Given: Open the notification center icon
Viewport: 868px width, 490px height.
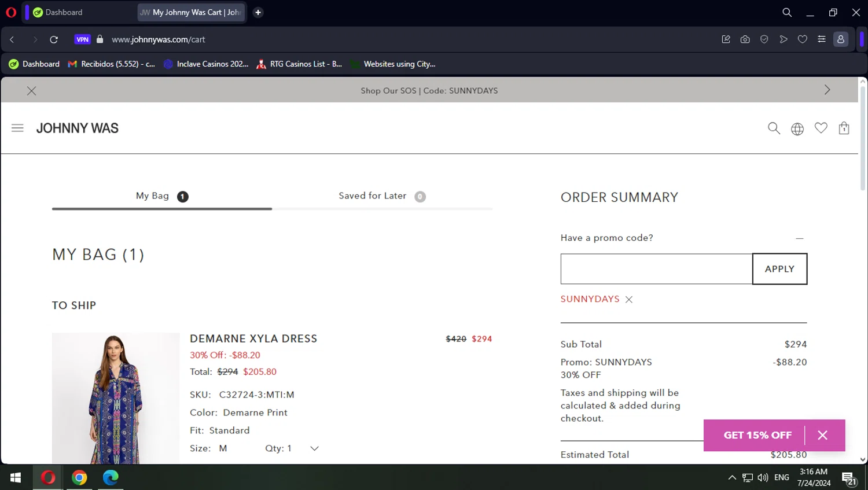Looking at the screenshot, I should click(x=849, y=478).
